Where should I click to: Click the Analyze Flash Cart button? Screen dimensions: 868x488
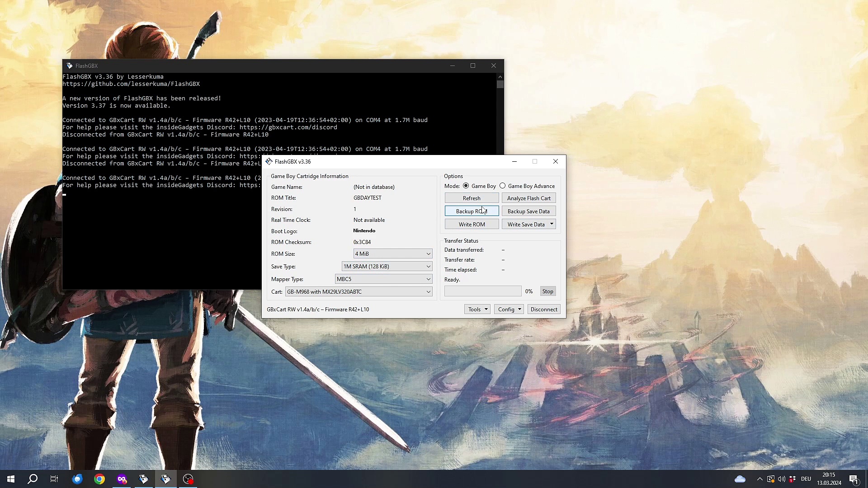pyautogui.click(x=528, y=198)
